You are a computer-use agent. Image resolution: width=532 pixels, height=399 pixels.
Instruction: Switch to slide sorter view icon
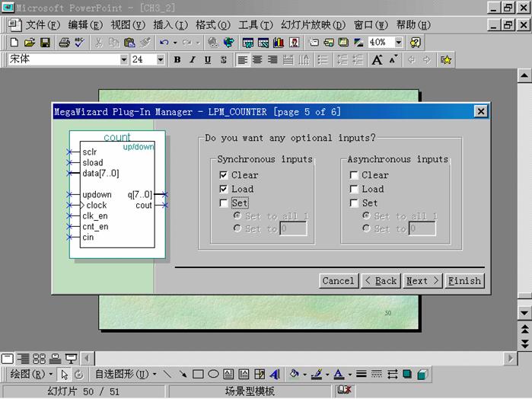click(39, 359)
